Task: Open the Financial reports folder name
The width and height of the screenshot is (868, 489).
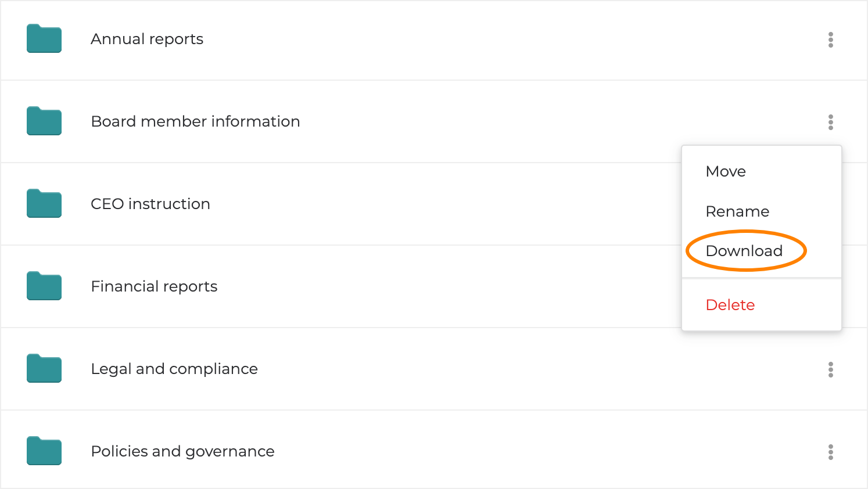Action: tap(154, 286)
